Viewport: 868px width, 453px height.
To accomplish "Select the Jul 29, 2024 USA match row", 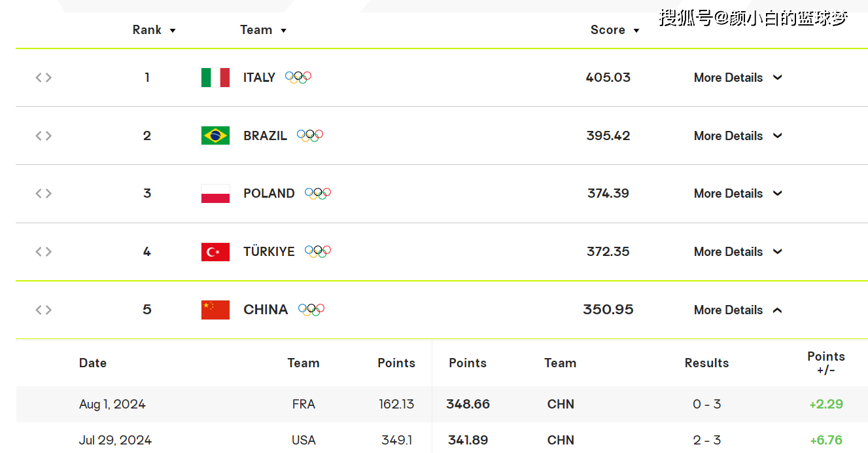I will click(x=442, y=438).
